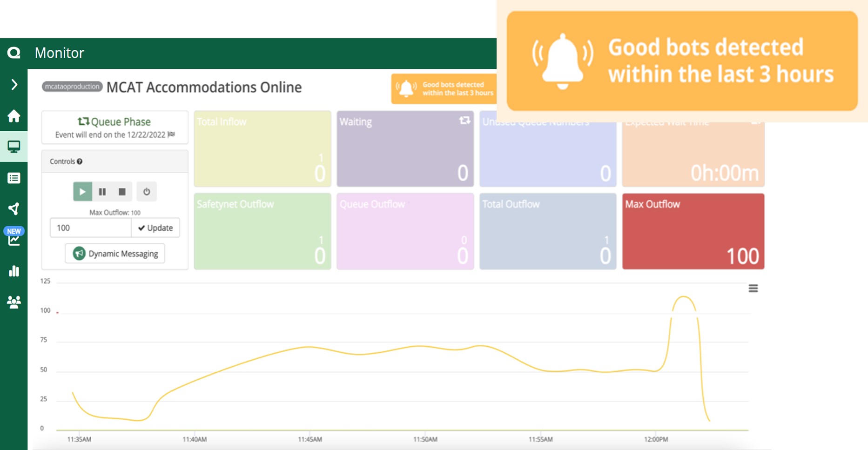The height and width of the screenshot is (450, 868).
Task: Go to Home via sidebar house icon
Action: tap(13, 115)
